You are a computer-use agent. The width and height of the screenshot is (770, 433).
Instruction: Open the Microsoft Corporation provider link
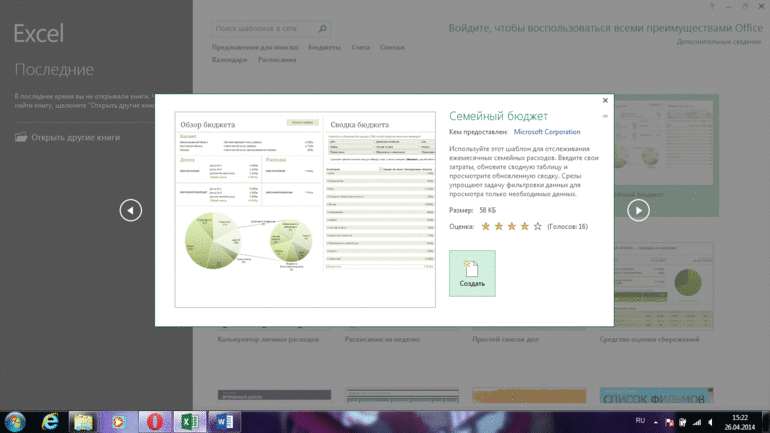click(x=546, y=131)
